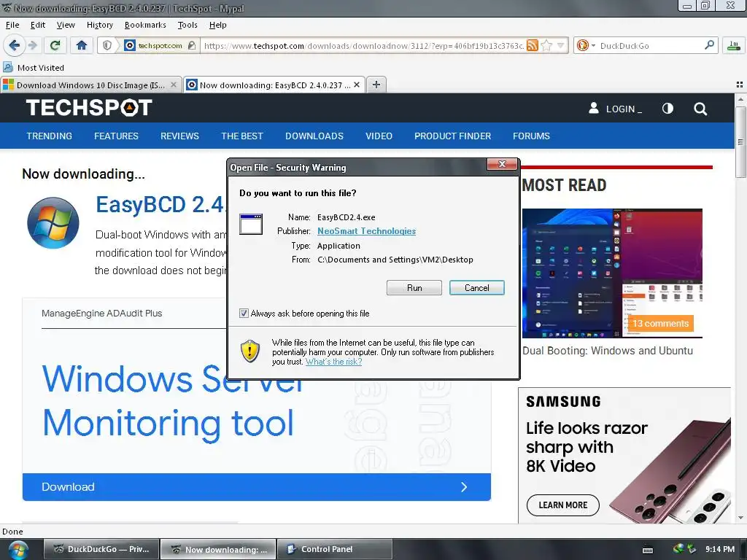Click the magnifier search button in search box
This screenshot has width=747, height=560.
[709, 44]
